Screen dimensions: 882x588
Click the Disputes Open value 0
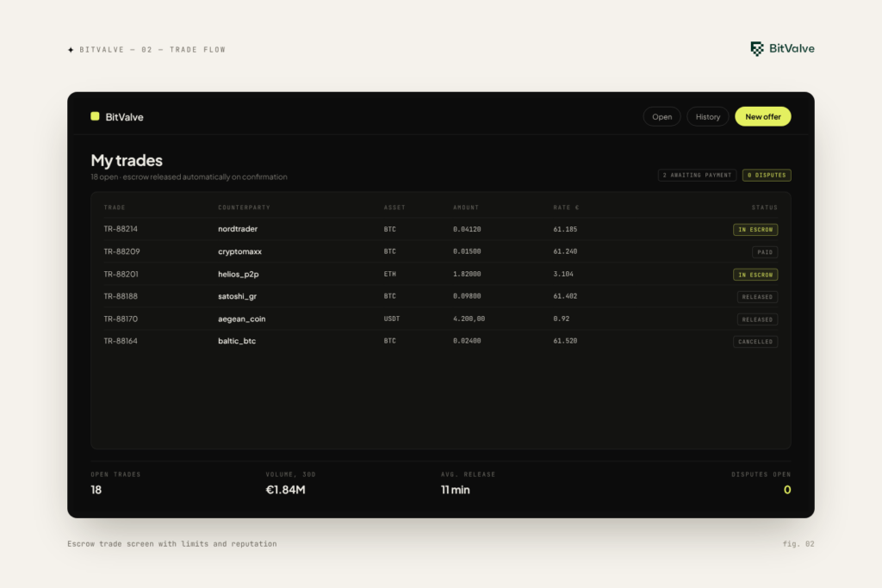click(x=787, y=490)
